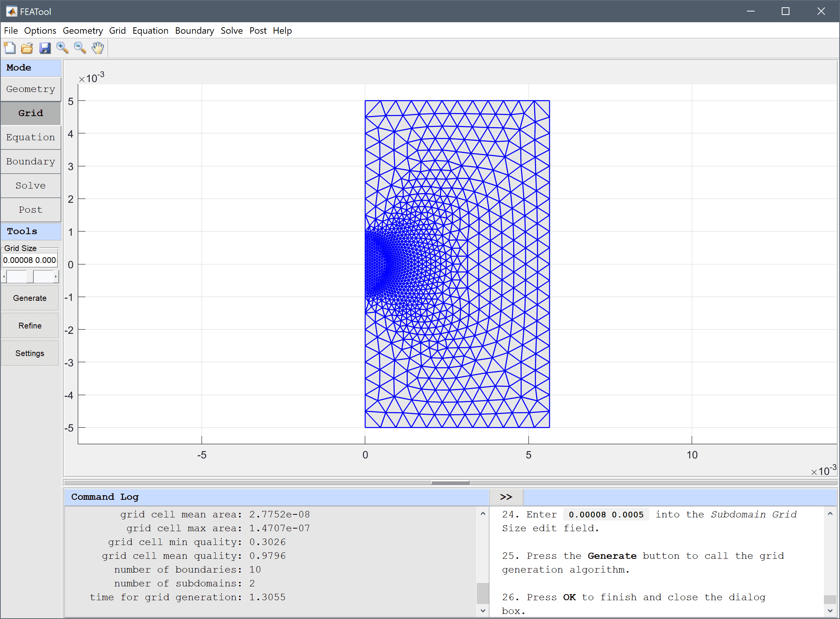
Task: Open the Equation menu
Action: pyautogui.click(x=150, y=31)
